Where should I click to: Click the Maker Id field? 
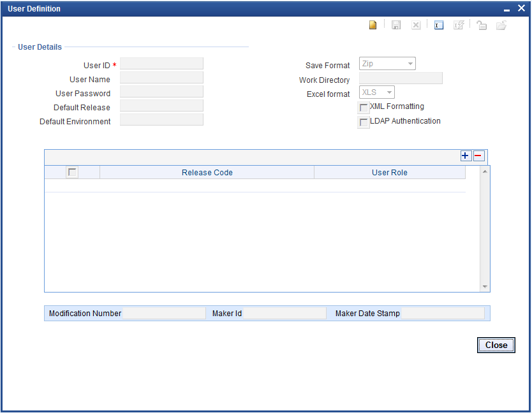tap(284, 314)
